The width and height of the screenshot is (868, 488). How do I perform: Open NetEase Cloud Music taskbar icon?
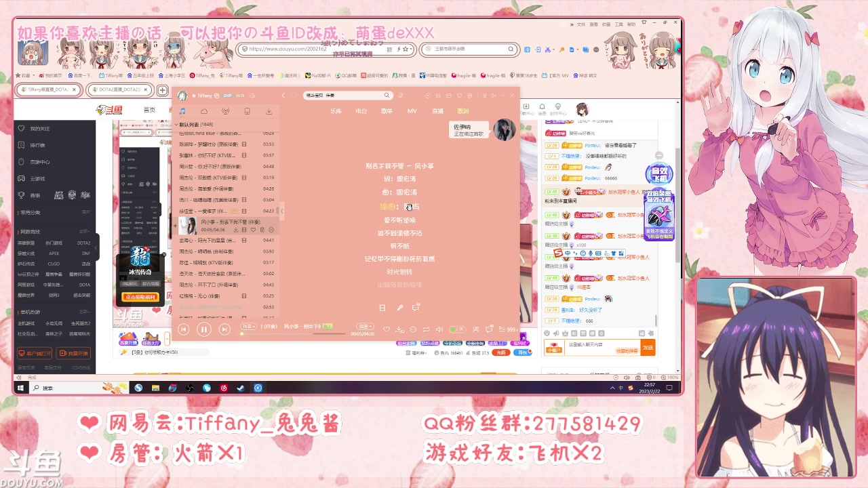pos(224,388)
